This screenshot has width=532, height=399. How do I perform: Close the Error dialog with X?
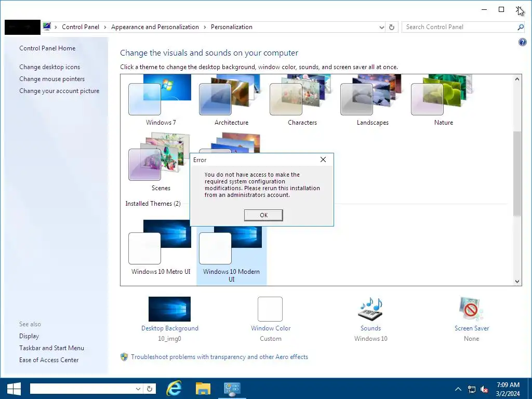pyautogui.click(x=323, y=159)
